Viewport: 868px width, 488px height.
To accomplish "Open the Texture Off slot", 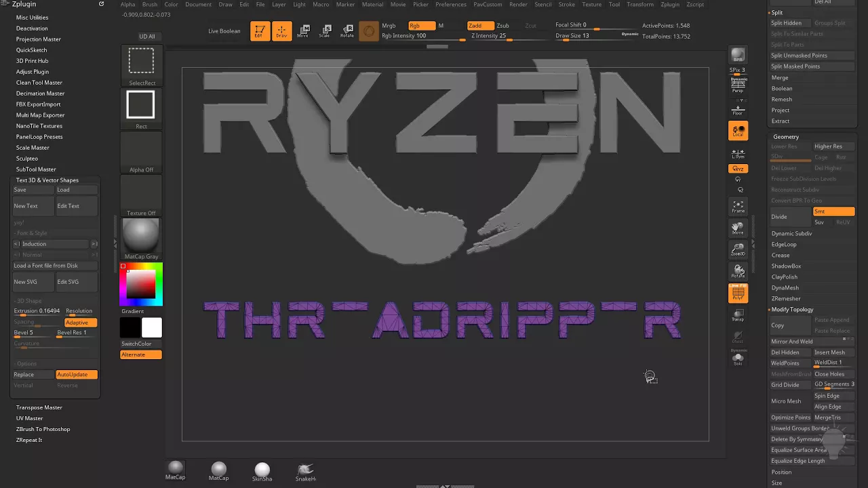I will pos(141,195).
